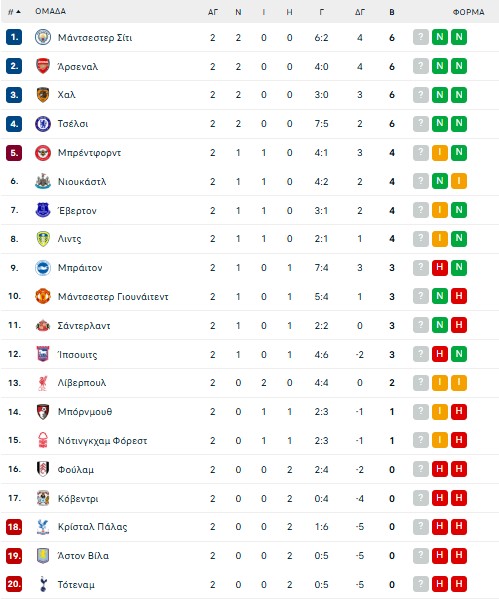499x599 pixels.
Task: Open the Νιουκάστλ team link
Action: tap(82, 181)
